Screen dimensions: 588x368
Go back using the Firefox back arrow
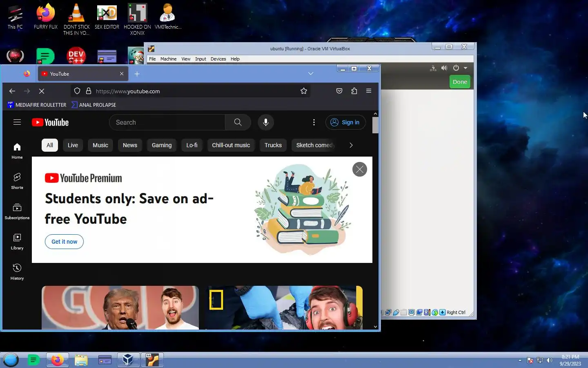pos(12,91)
